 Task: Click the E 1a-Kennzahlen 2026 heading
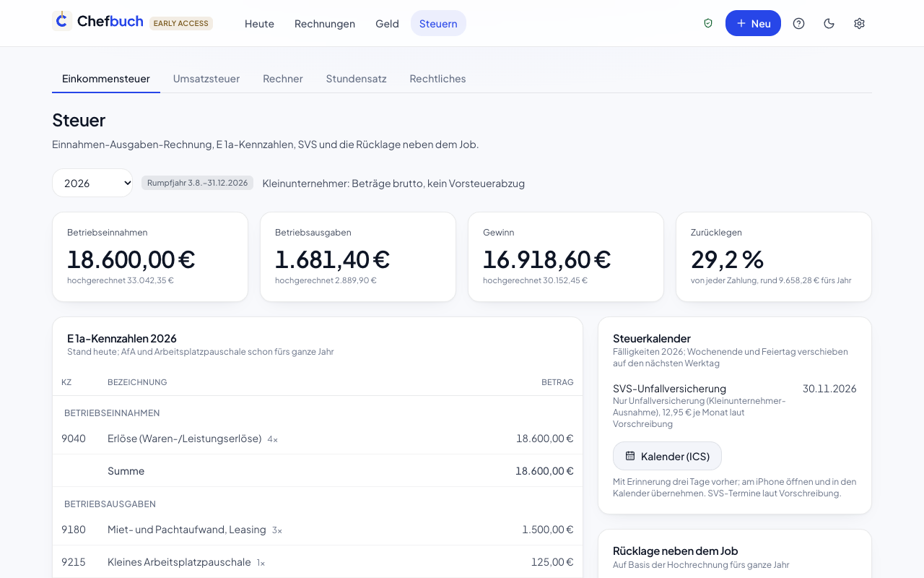tap(122, 338)
